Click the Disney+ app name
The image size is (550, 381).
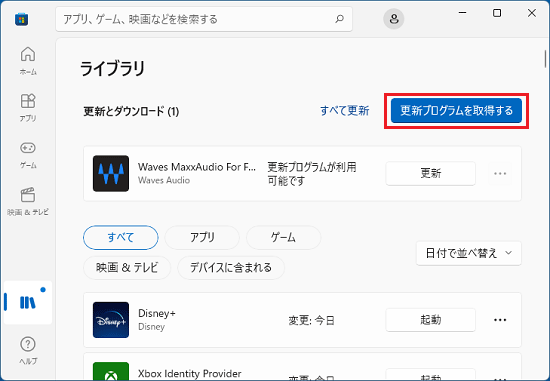pyautogui.click(x=157, y=313)
